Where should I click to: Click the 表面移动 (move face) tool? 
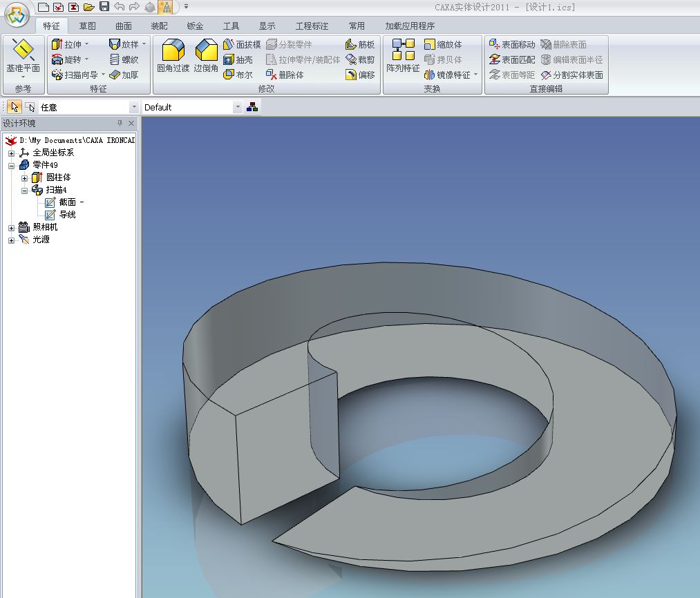pos(512,44)
